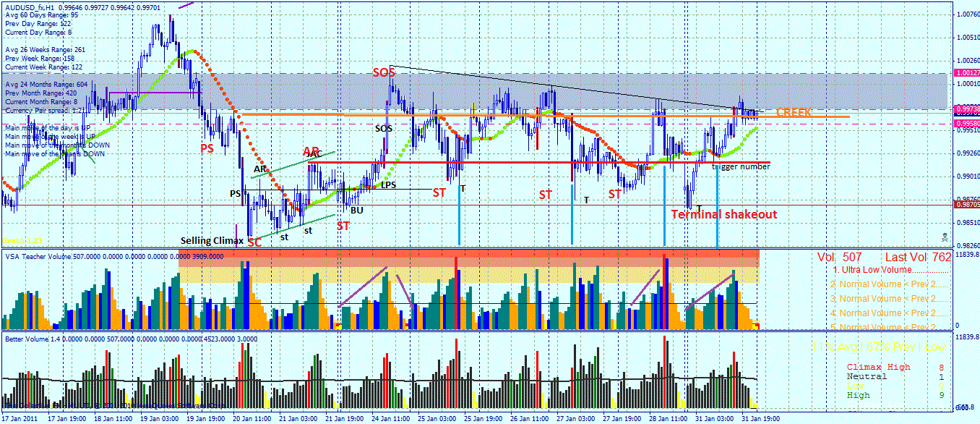The width and height of the screenshot is (980, 424).
Task: Select the 'Vol: 507' readout
Action: click(x=841, y=258)
